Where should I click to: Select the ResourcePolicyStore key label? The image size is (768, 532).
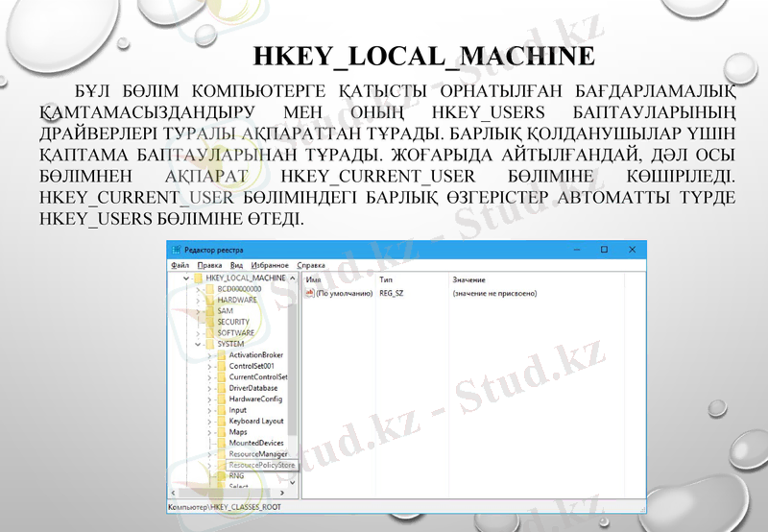pos(262,465)
